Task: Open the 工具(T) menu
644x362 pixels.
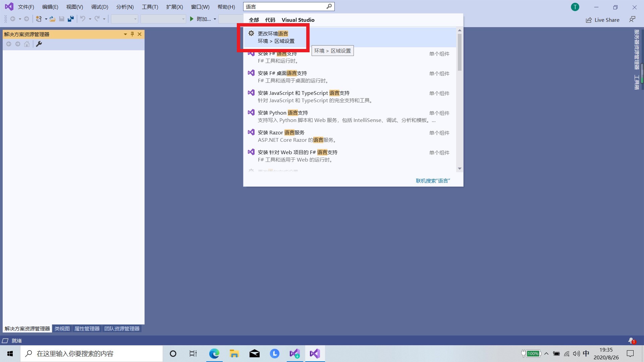Action: pyautogui.click(x=150, y=7)
